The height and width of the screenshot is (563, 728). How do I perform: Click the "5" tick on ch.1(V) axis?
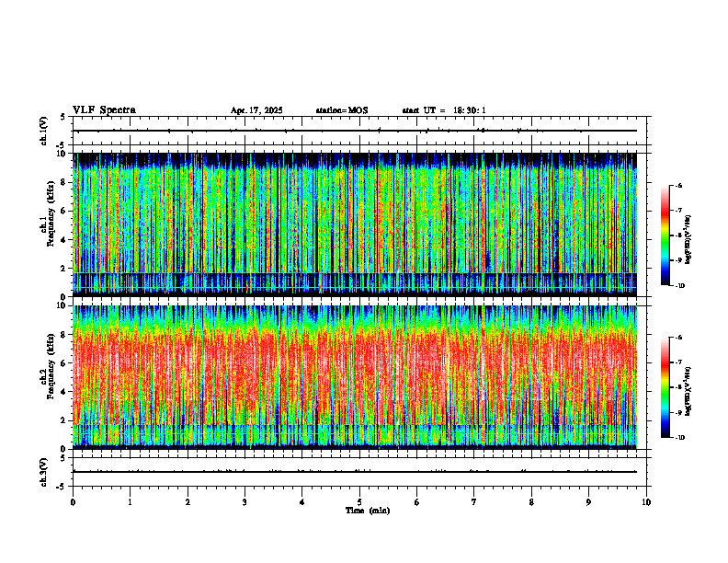tap(63, 117)
